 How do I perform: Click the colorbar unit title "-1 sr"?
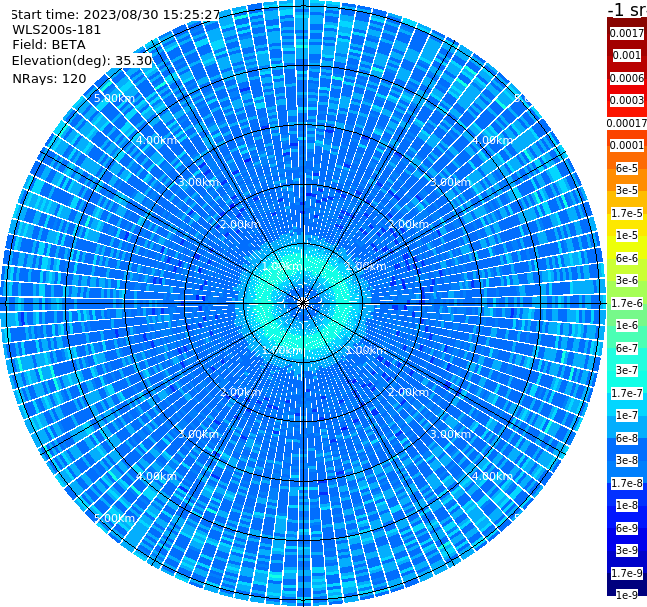[627, 10]
